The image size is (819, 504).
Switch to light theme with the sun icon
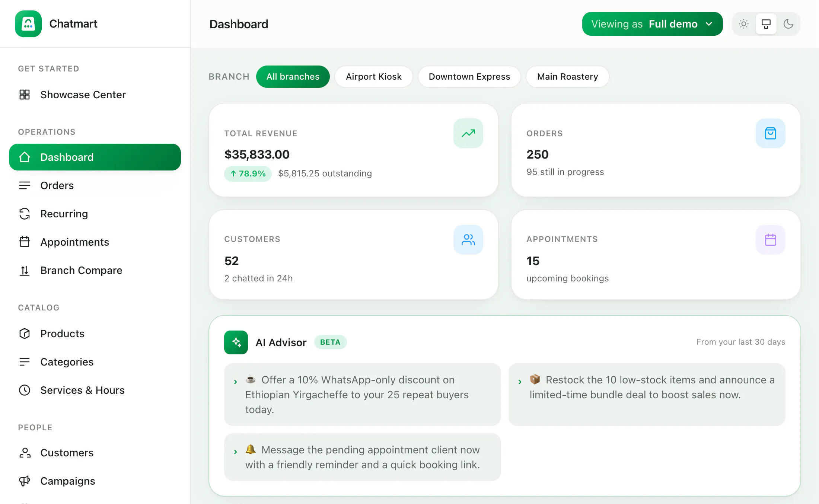(x=744, y=24)
